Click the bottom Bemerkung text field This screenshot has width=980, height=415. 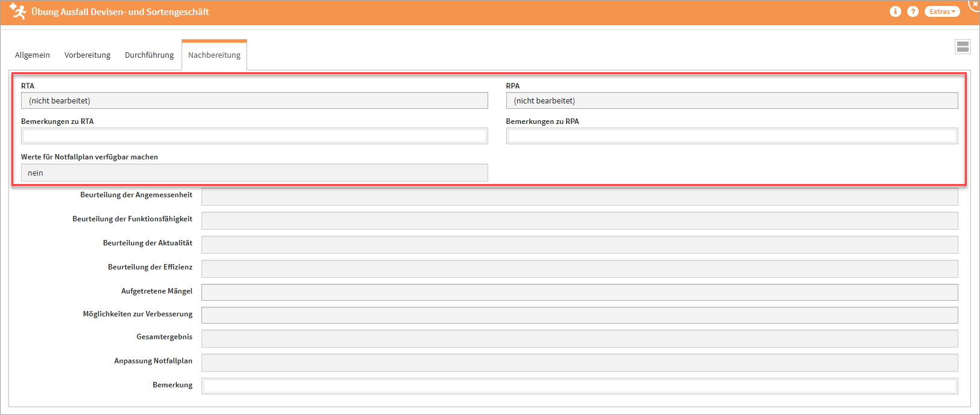[579, 386]
